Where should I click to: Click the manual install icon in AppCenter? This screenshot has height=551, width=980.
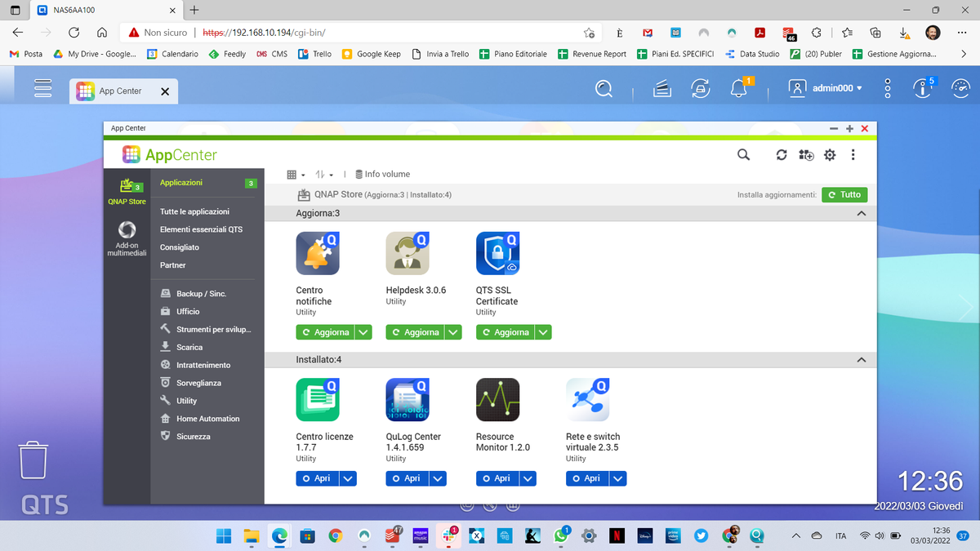[806, 155]
